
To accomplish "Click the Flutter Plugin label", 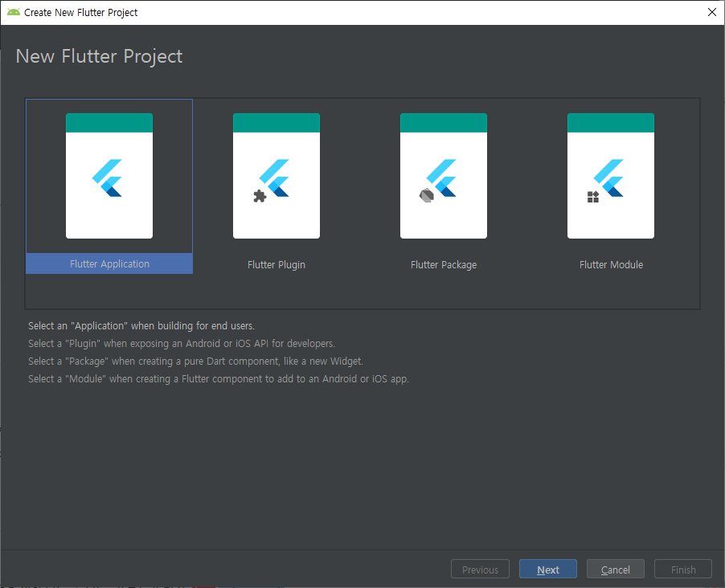I will pyautogui.click(x=276, y=265).
